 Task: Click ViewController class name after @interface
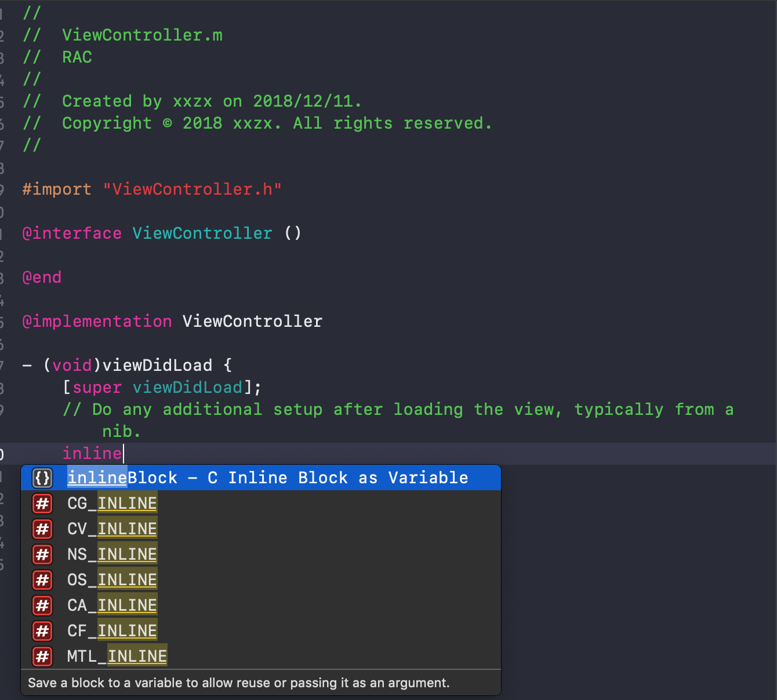(x=202, y=233)
